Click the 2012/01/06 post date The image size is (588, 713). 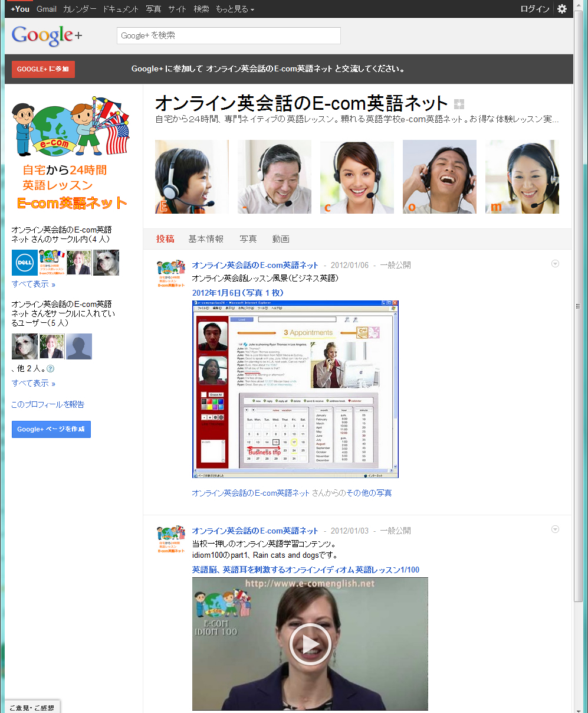(349, 265)
